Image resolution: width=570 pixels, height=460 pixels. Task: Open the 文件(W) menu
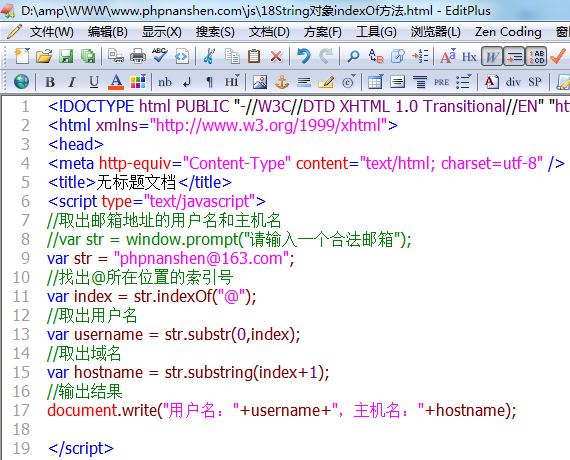pyautogui.click(x=51, y=32)
